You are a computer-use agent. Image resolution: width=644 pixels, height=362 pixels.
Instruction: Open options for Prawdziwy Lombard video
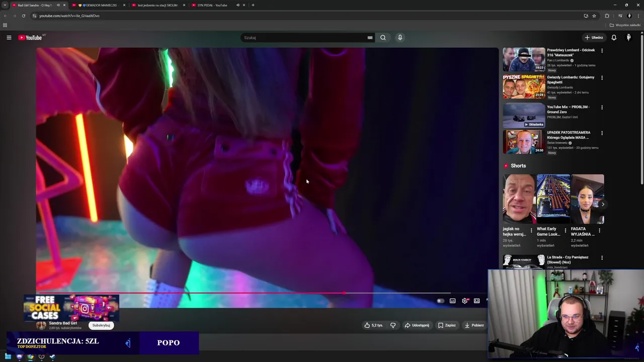point(602,50)
